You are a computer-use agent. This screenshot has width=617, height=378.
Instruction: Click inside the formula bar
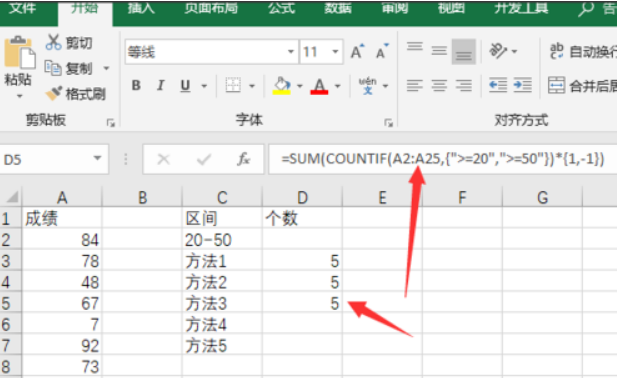(443, 159)
